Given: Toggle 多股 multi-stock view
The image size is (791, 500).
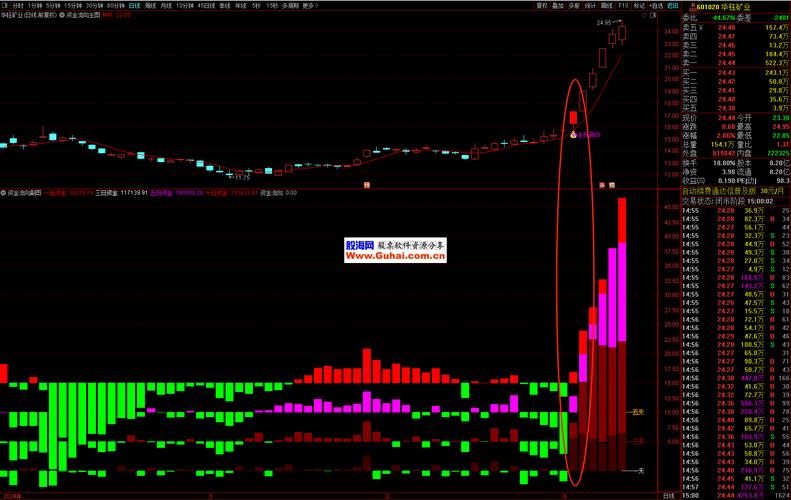Looking at the screenshot, I should coord(574,6).
